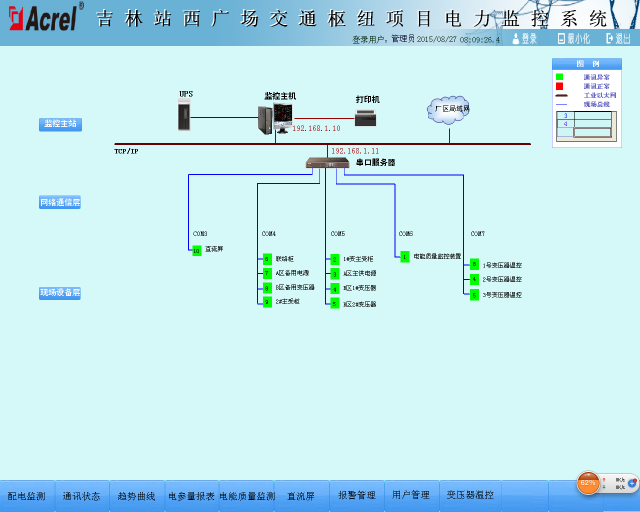The height and width of the screenshot is (512, 640).
Task: Click the orange 62% floating widget
Action: point(588,483)
